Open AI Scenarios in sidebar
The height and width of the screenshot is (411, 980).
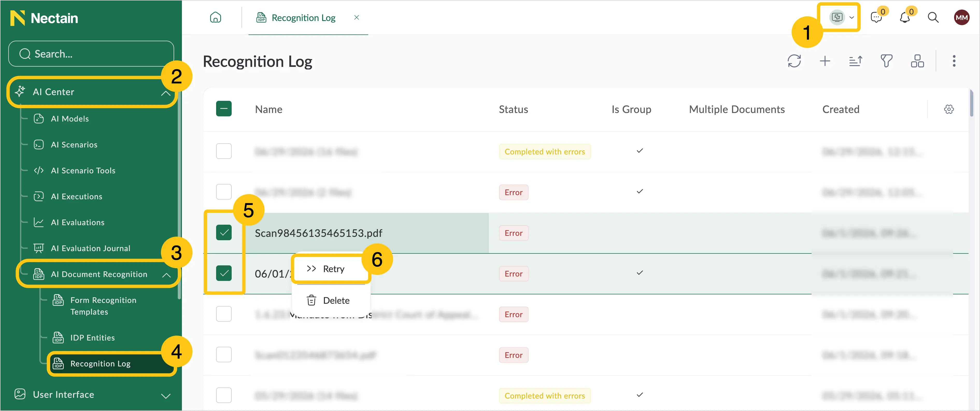[x=74, y=145]
